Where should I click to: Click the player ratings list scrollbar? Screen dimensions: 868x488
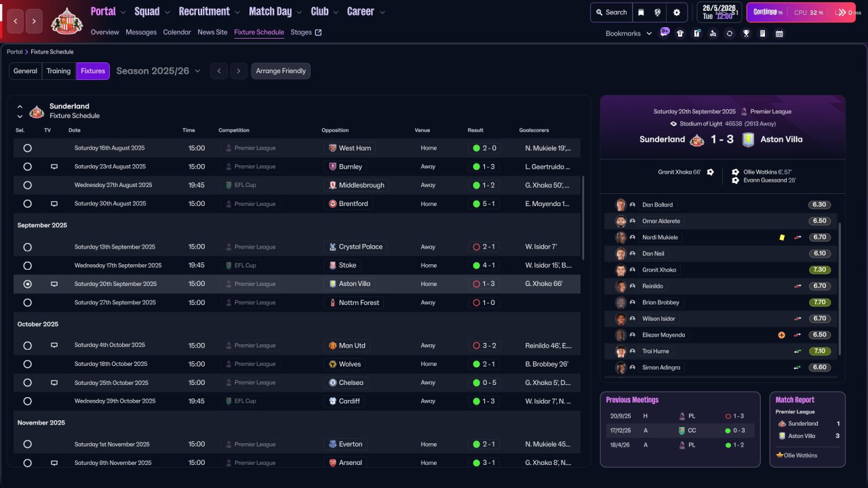[840, 289]
